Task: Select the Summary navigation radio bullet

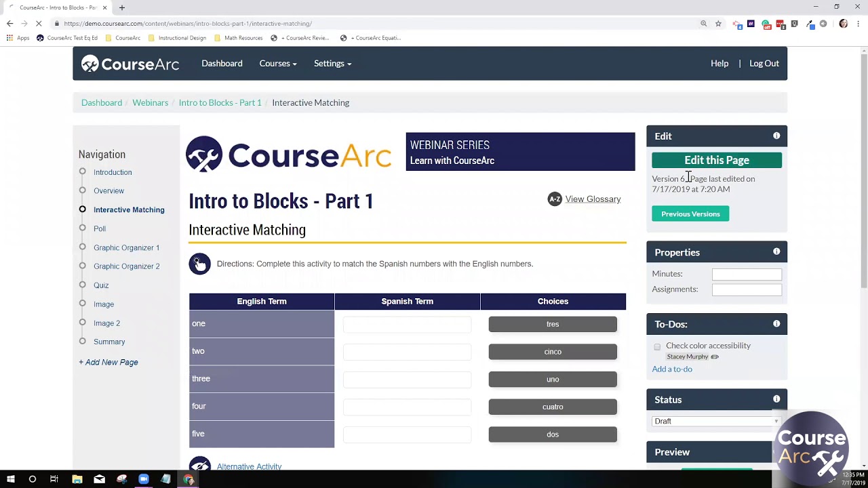Action: pos(82,342)
